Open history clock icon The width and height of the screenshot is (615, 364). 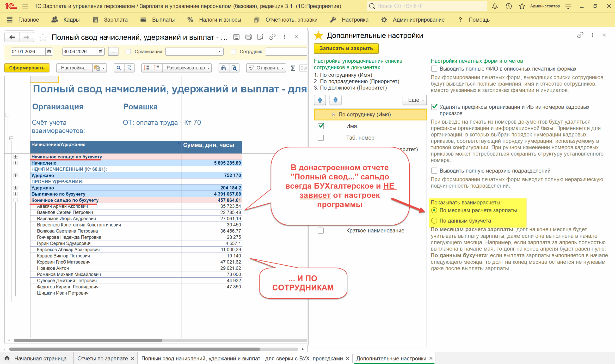508,6
